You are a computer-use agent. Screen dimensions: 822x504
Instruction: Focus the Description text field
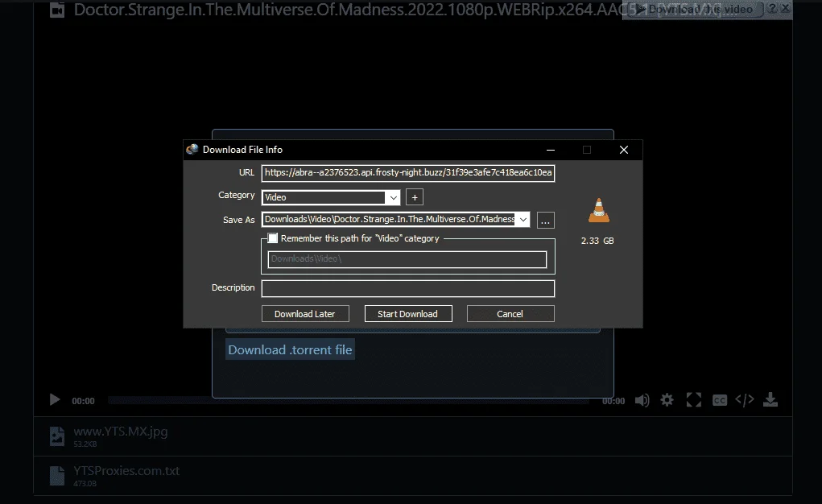coord(408,288)
